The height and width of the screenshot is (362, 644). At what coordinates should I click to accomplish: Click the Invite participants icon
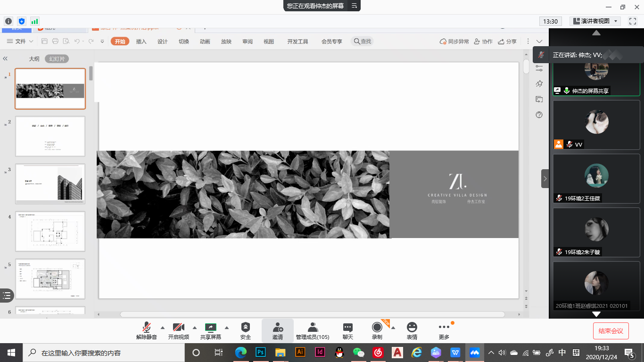(278, 330)
